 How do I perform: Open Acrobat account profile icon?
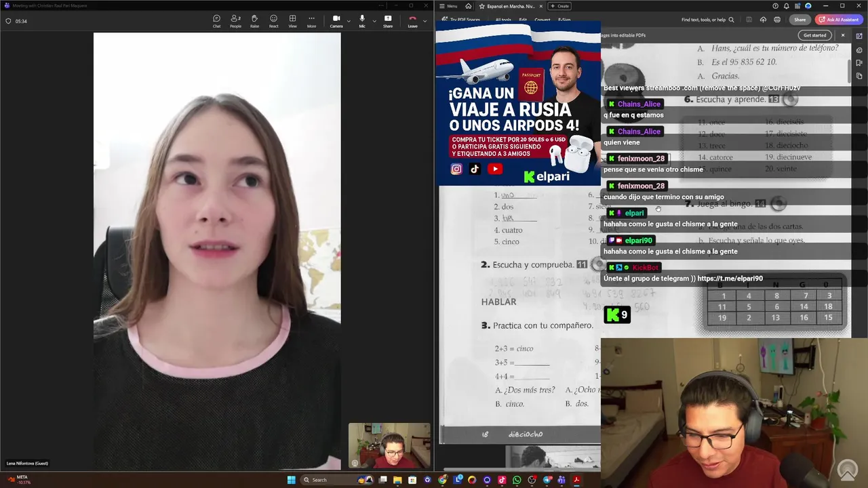pyautogui.click(x=808, y=6)
